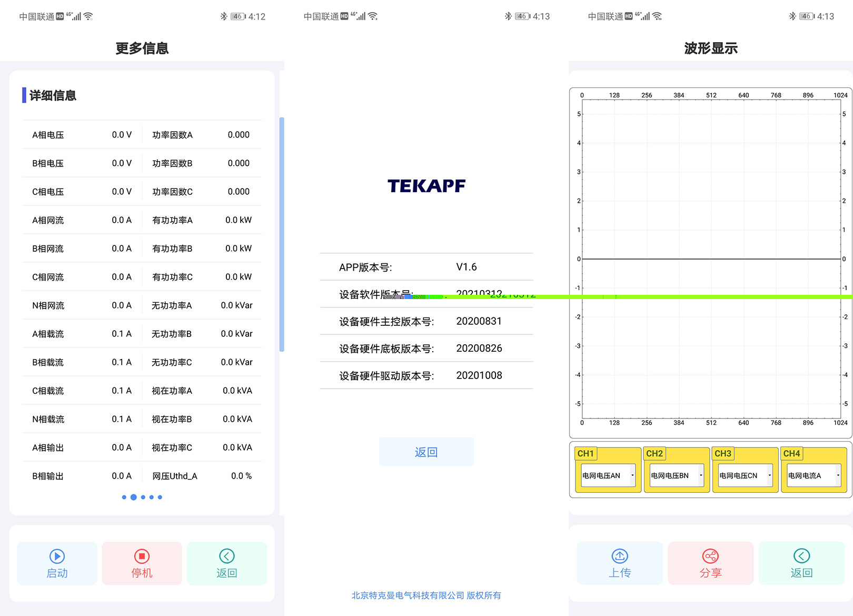Tap the Bluetooth status icon in left status bar

coord(224,16)
